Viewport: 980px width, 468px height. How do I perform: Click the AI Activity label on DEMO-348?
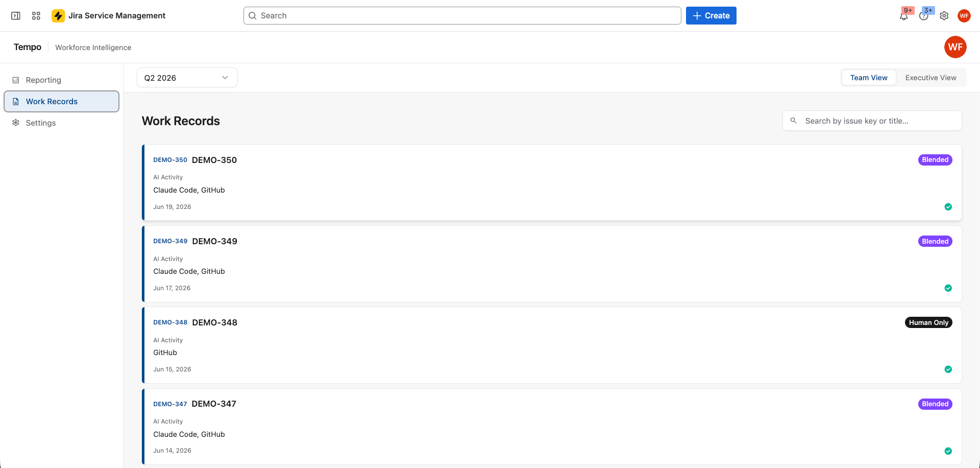click(168, 340)
